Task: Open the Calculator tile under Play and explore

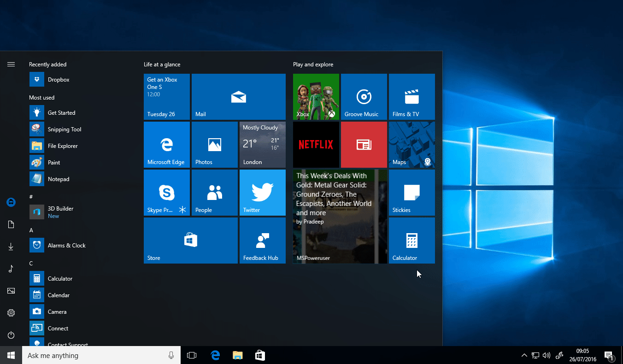Action: [411, 240]
